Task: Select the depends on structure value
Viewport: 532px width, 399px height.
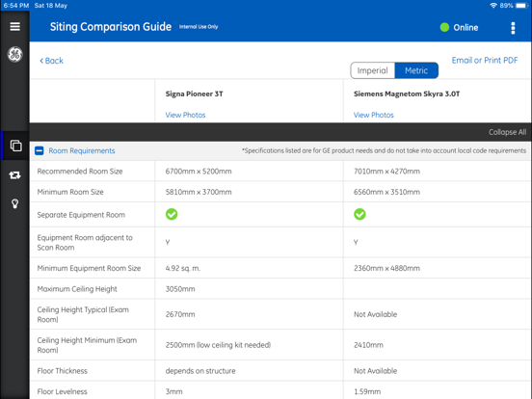Action: pos(200,371)
